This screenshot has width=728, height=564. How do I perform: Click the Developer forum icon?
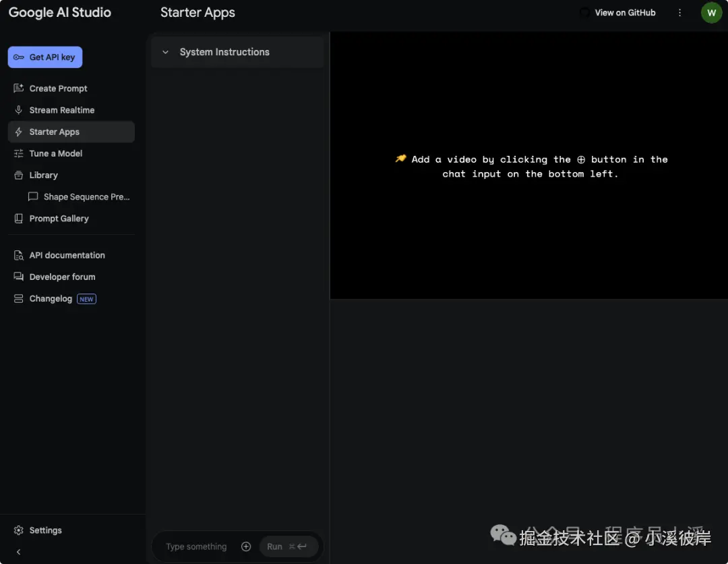coord(19,277)
